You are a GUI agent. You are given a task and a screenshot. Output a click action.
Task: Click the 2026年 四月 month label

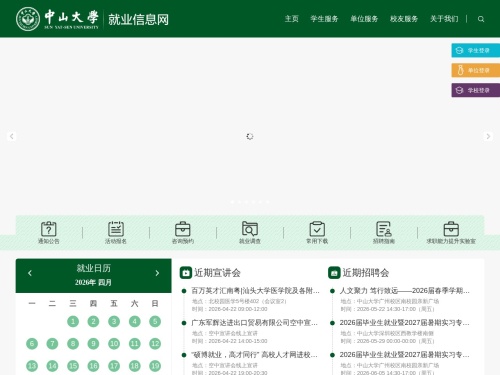93,282
